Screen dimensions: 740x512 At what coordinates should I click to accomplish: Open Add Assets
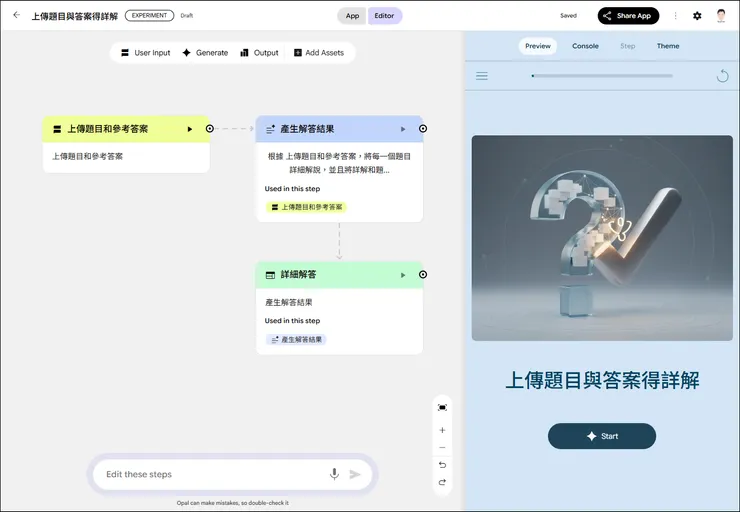pos(319,53)
